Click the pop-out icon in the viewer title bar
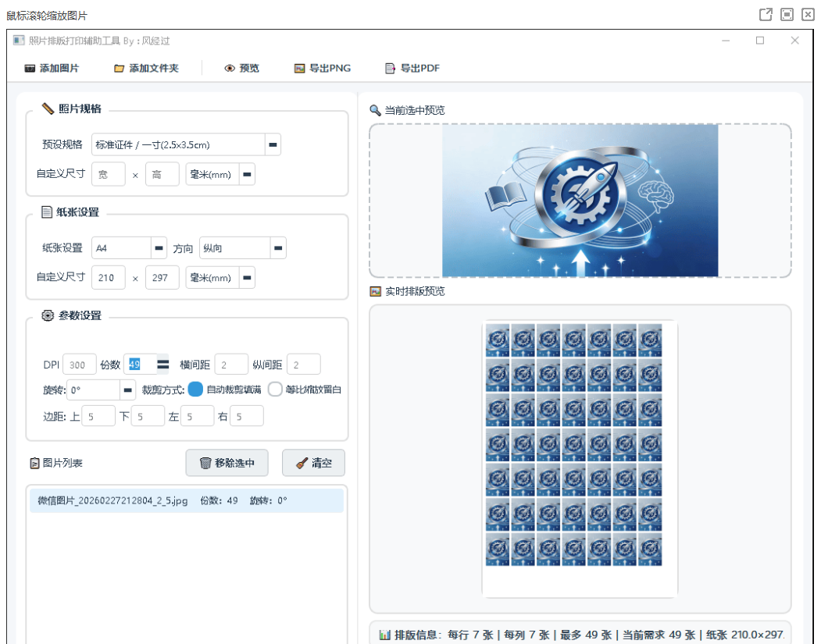Image resolution: width=821 pixels, height=644 pixels. point(766,15)
